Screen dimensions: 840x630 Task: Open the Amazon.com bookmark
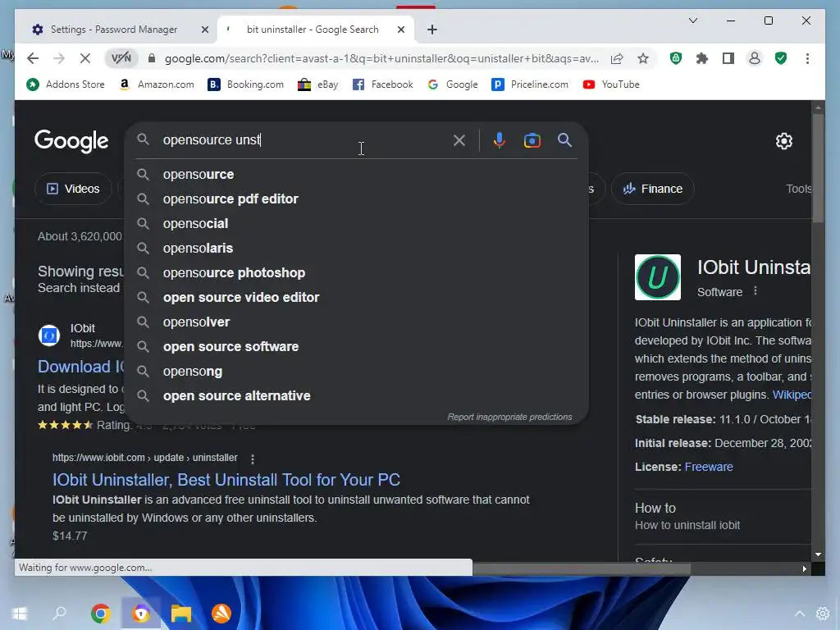157,84
